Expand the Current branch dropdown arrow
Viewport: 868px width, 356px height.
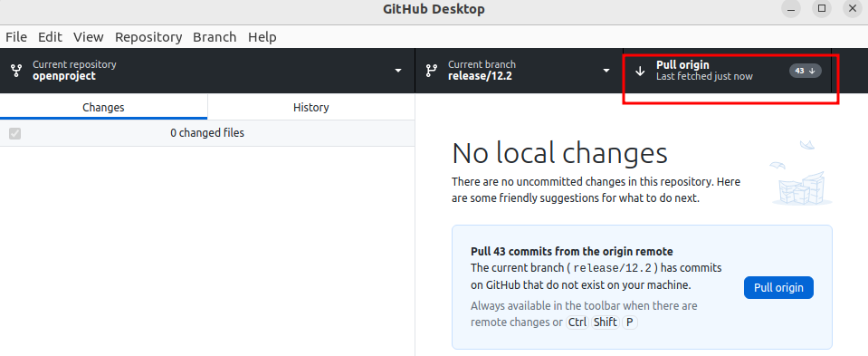[x=606, y=71]
